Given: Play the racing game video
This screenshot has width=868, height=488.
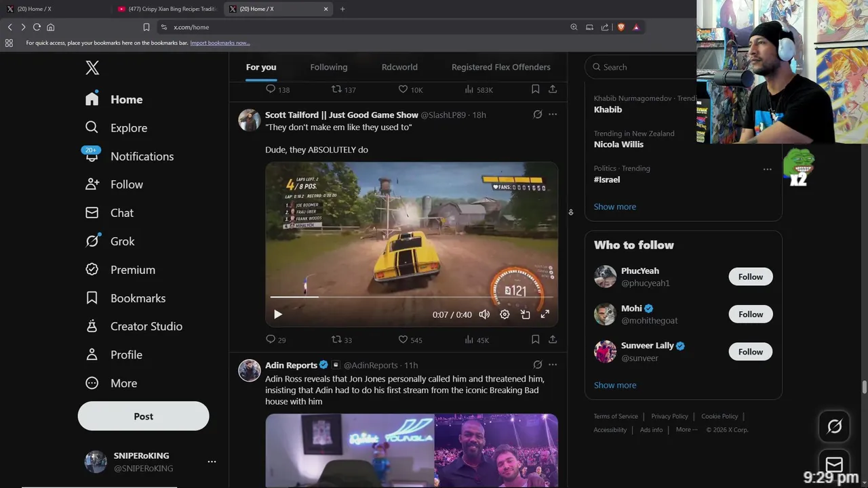Looking at the screenshot, I should (277, 314).
